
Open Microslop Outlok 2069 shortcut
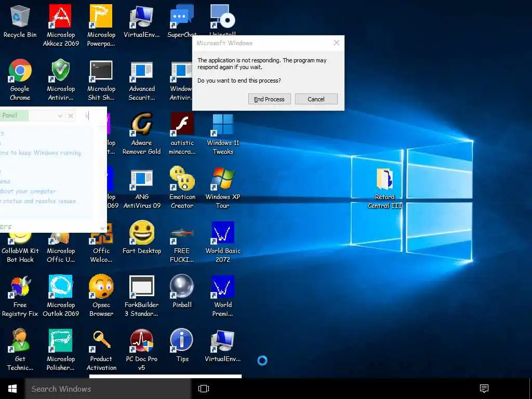[61, 296]
